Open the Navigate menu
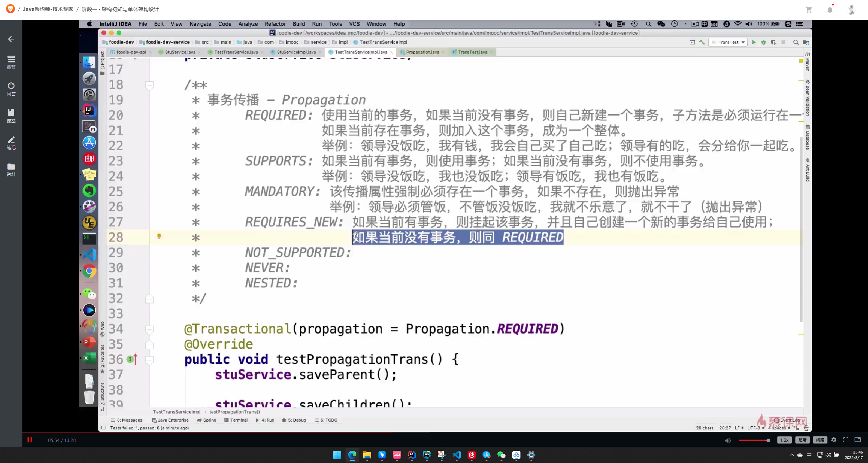 click(200, 24)
